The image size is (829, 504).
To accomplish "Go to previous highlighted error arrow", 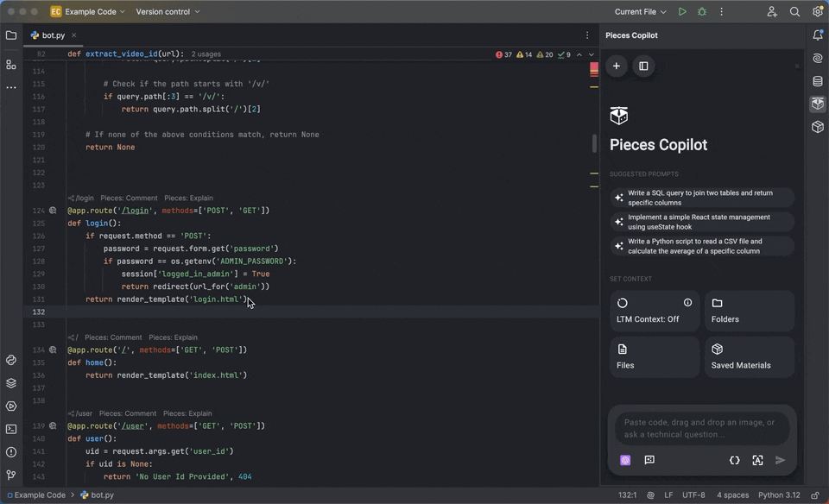I will coord(579,54).
